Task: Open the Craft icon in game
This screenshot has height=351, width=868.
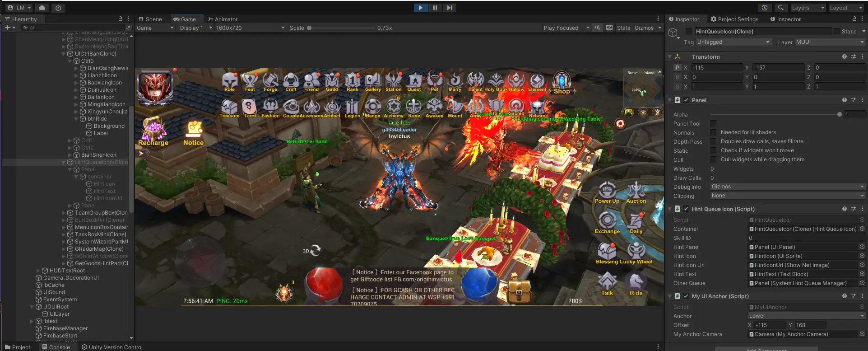Action: [x=291, y=82]
